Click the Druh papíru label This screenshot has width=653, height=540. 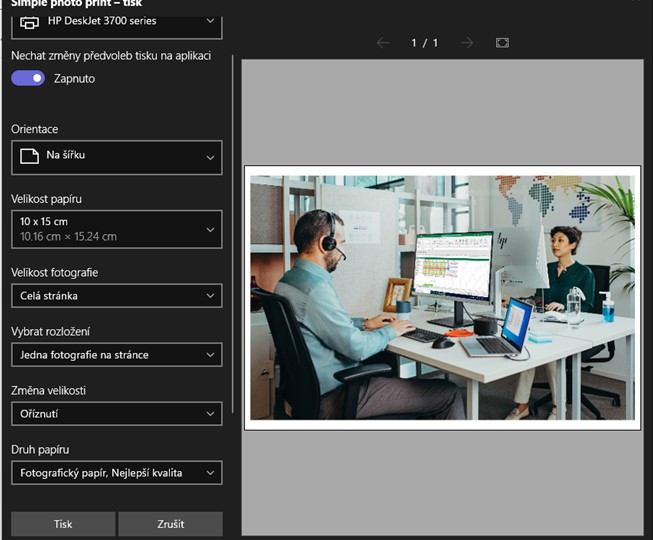coord(40,450)
